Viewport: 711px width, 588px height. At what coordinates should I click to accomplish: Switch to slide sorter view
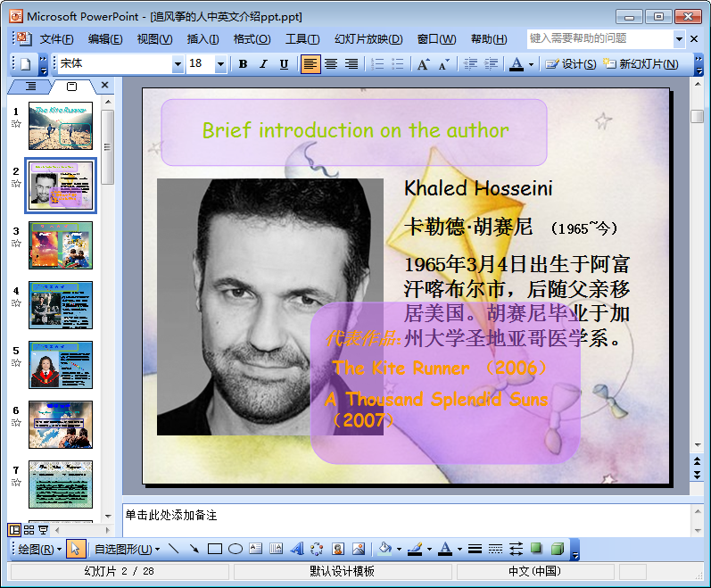click(29, 529)
